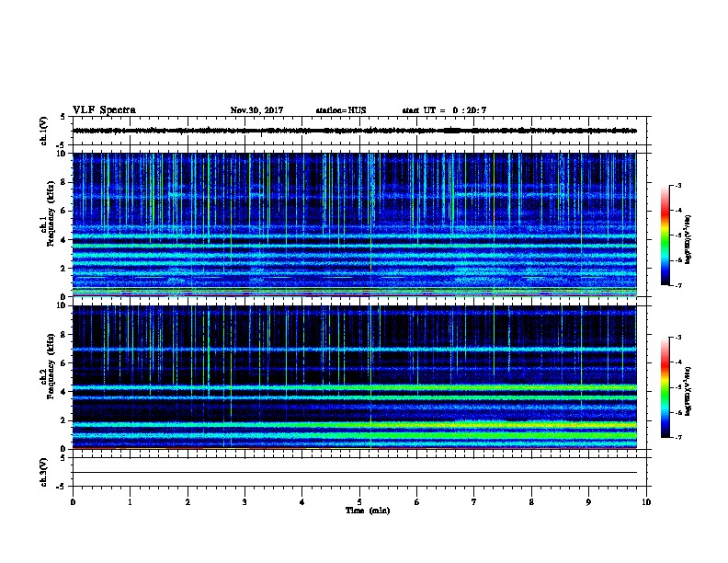Click the ch.1 voltage waveform trace
This screenshot has height=563, width=728.
(x=355, y=131)
